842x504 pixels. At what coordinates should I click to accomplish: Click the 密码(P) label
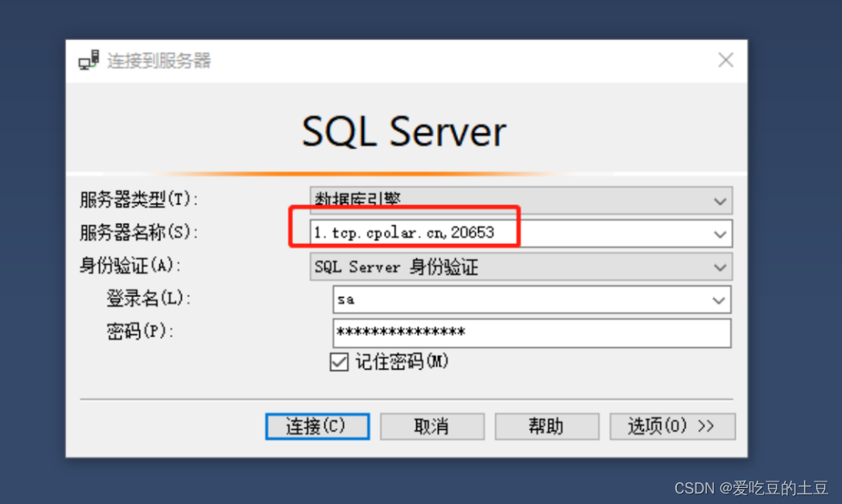[140, 331]
